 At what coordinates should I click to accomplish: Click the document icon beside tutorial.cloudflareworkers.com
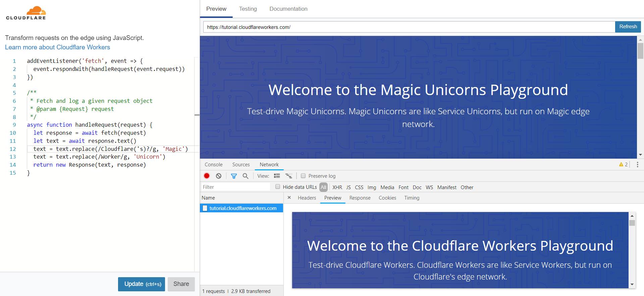(x=205, y=208)
